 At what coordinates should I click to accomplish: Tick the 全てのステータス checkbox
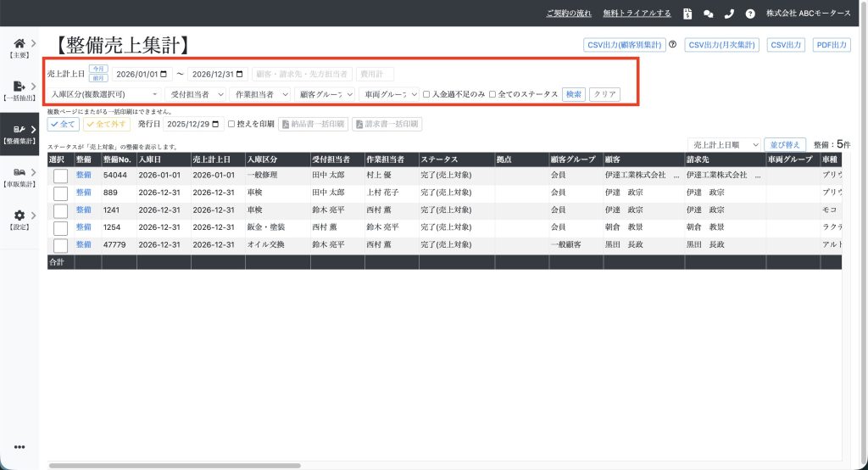click(493, 94)
